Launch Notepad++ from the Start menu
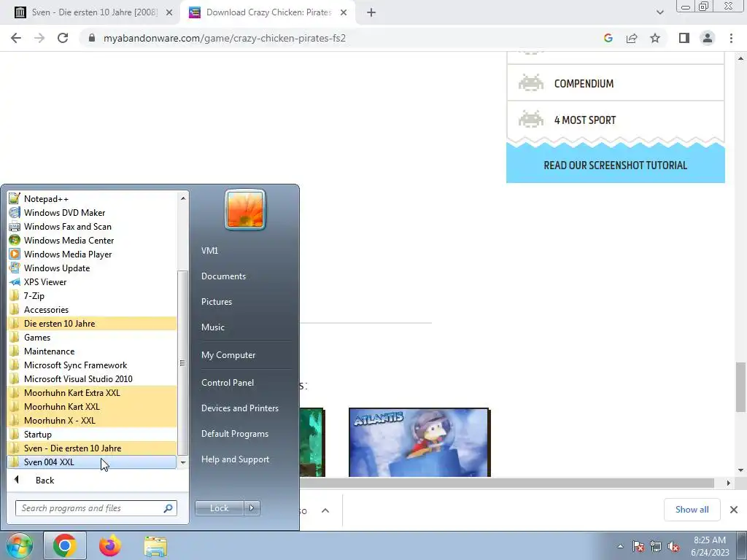The height and width of the screenshot is (560, 747). [92, 198]
